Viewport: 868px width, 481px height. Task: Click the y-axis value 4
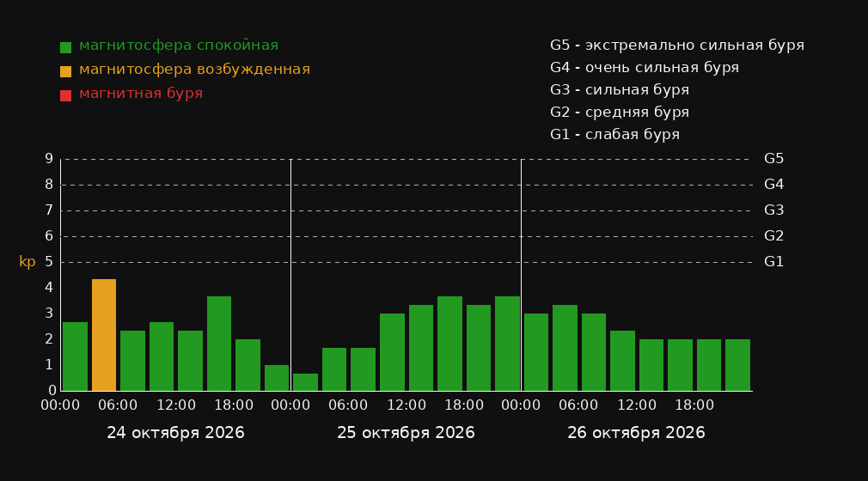(49, 287)
